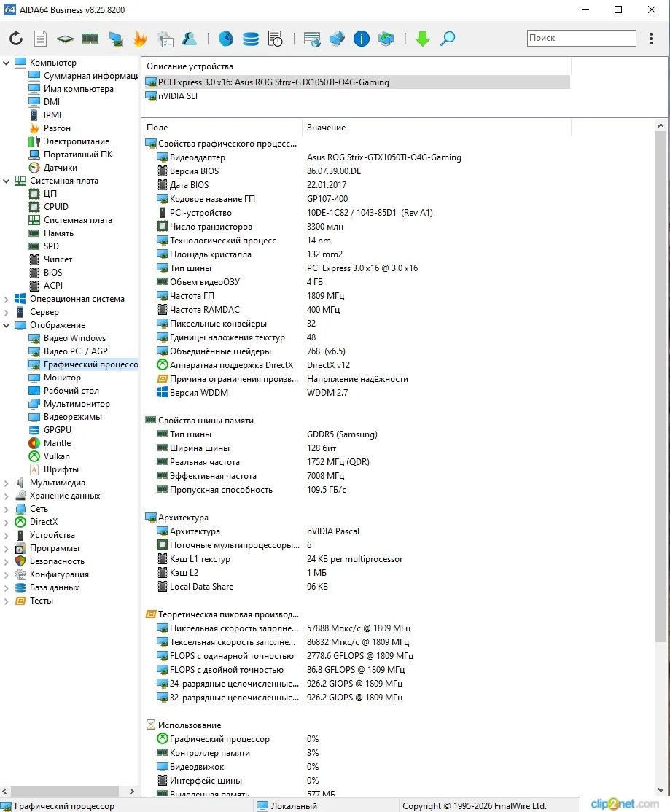This screenshot has height=812, width=670.
Task: Open the blue database stack toolbar icon
Action: click(x=251, y=39)
